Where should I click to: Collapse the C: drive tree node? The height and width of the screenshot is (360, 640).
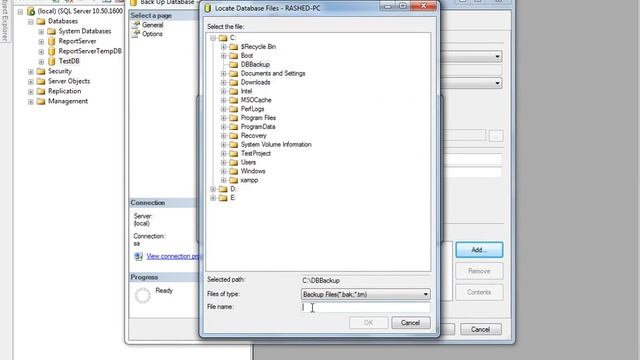(x=213, y=38)
